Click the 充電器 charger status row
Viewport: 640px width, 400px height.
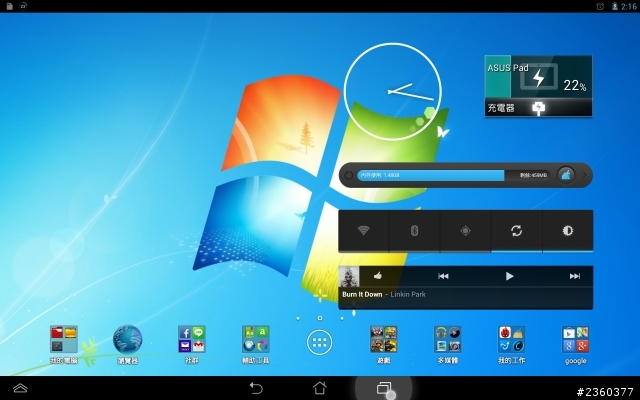tap(538, 108)
